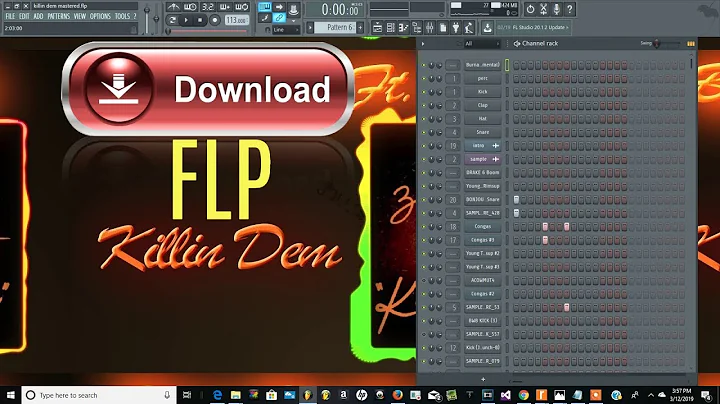Toggle graph editor icon in channel rack
The image size is (720, 404).
click(691, 44)
